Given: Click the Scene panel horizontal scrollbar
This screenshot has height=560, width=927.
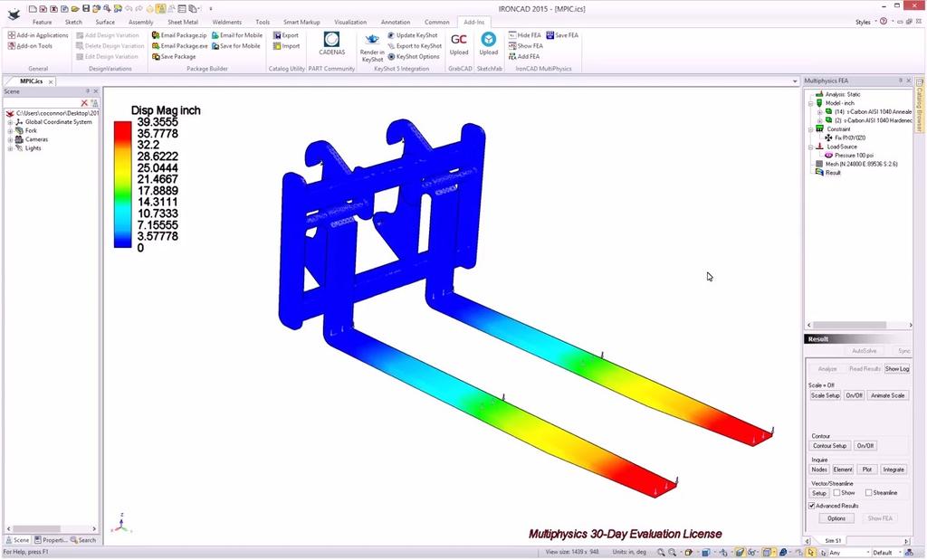Looking at the screenshot, I should click(x=52, y=528).
